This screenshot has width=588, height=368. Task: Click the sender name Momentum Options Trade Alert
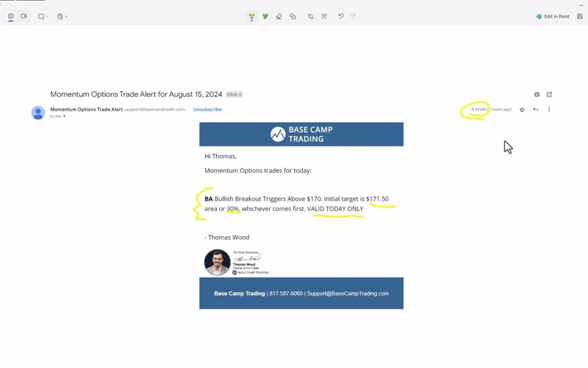[x=86, y=109]
